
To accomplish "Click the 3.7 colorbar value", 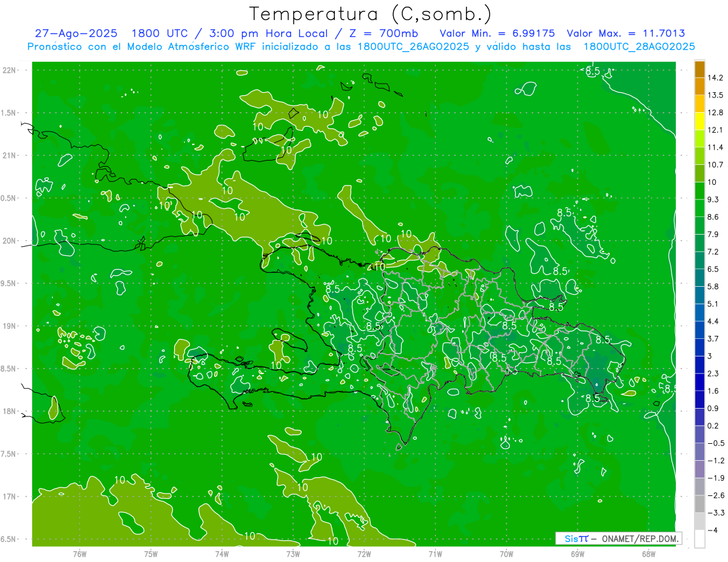I will [x=713, y=338].
